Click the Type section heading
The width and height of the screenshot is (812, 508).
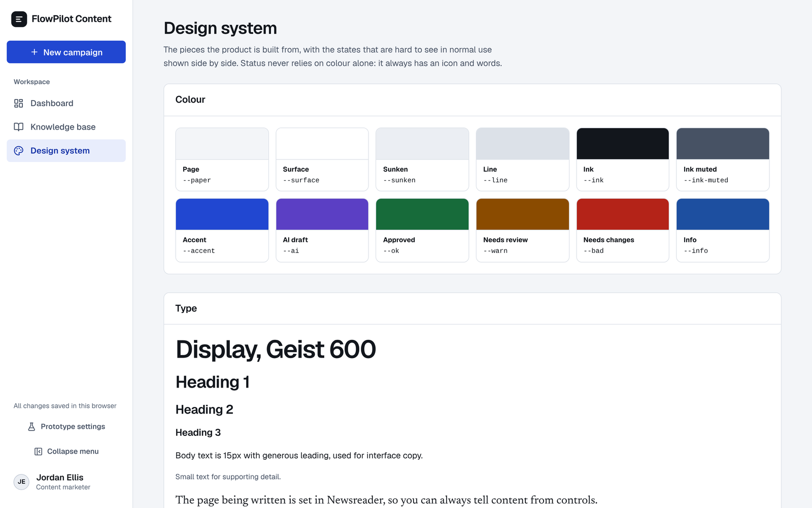(x=186, y=308)
